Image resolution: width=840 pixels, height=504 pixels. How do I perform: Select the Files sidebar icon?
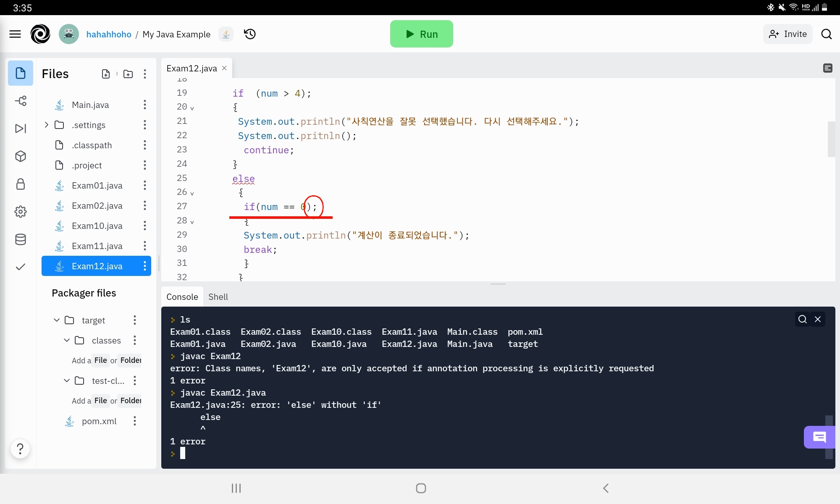point(21,73)
